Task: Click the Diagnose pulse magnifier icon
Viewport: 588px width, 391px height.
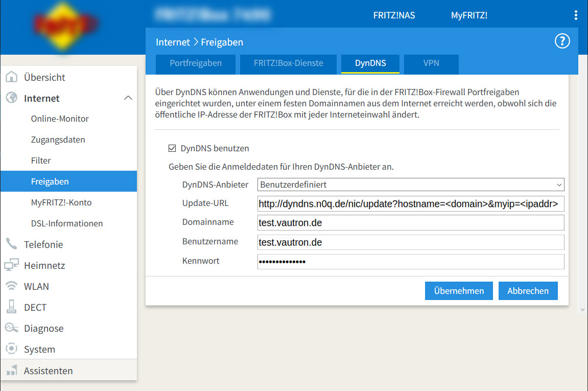Action: point(12,328)
